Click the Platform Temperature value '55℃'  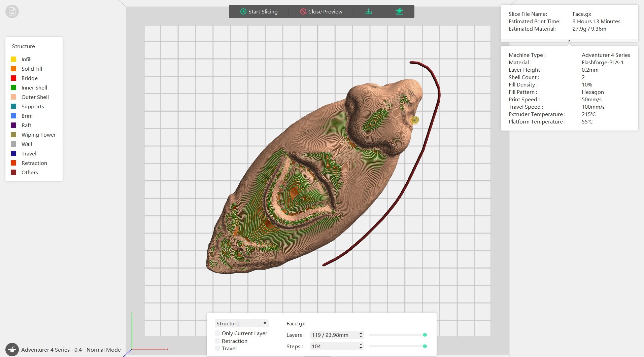click(x=587, y=121)
